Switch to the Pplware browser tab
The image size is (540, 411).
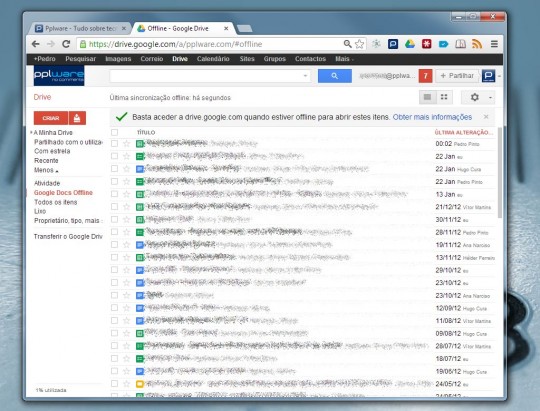pyautogui.click(x=80, y=29)
